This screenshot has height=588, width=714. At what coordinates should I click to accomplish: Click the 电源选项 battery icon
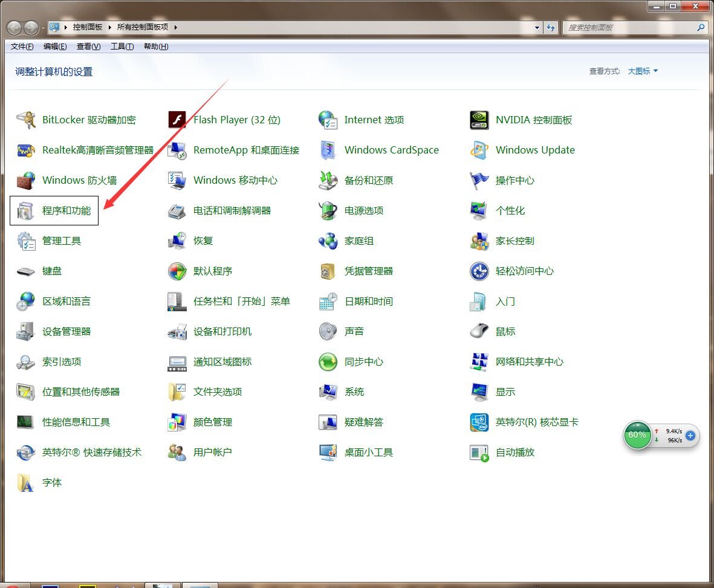328,211
